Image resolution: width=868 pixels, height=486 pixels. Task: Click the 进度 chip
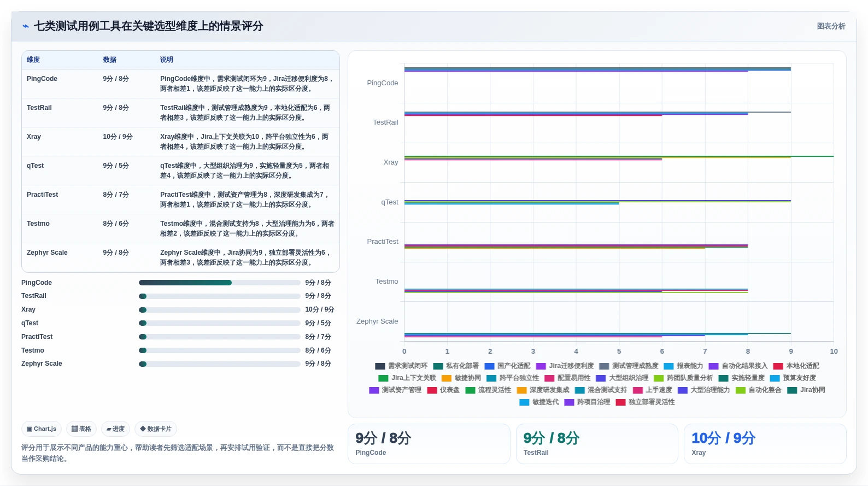(115, 429)
